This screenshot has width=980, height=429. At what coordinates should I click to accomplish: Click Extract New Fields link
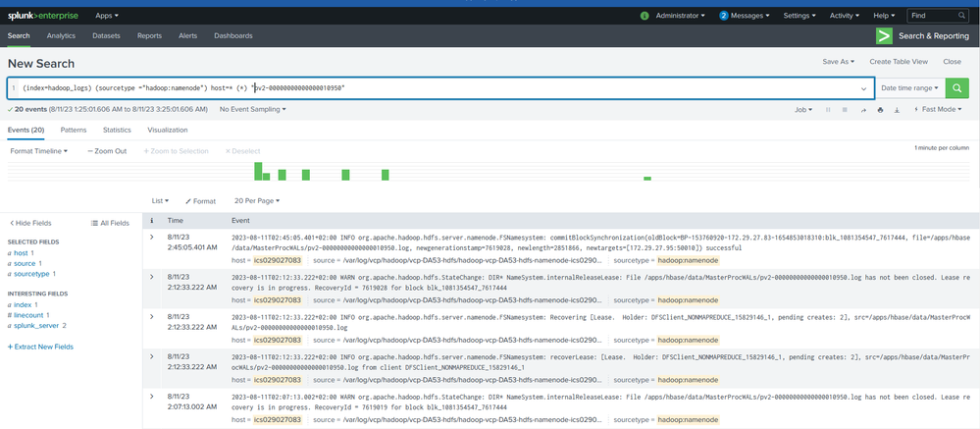tap(40, 347)
